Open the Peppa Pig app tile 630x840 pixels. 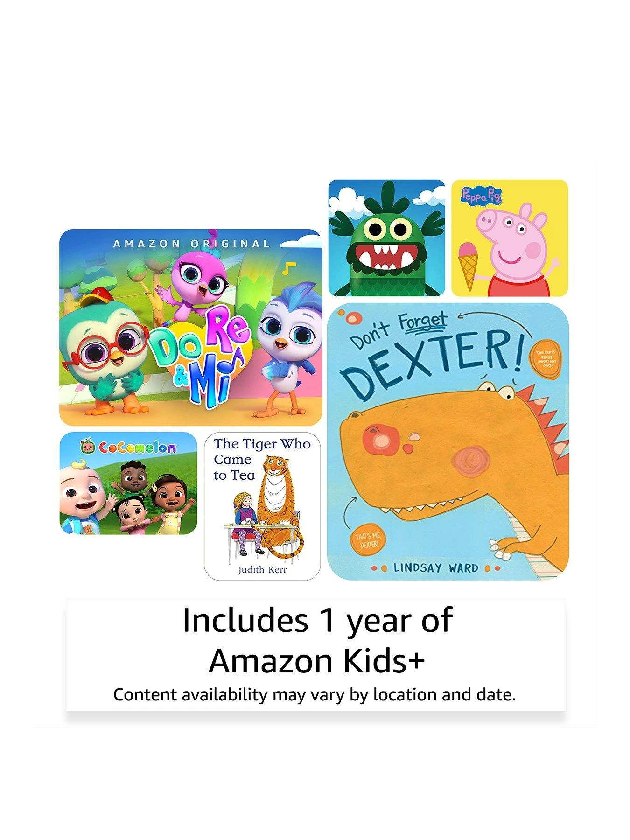click(510, 238)
